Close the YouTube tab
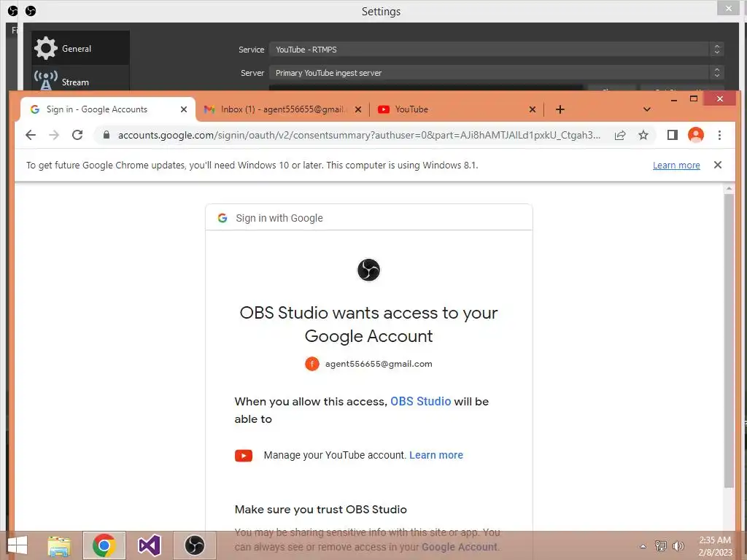 533,109
